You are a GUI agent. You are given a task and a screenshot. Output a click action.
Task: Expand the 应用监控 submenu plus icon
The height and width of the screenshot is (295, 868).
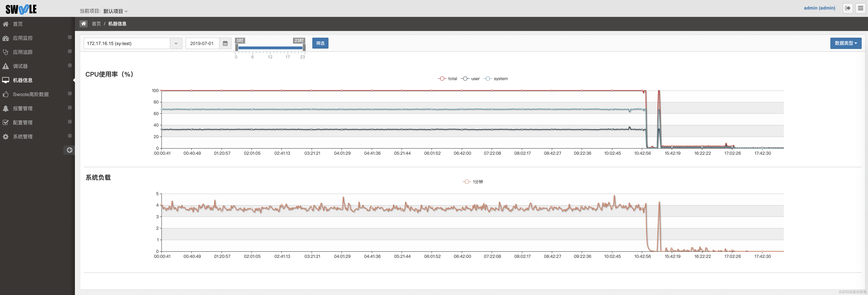pyautogui.click(x=70, y=37)
